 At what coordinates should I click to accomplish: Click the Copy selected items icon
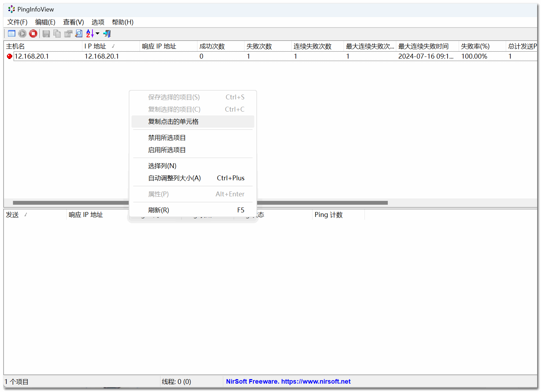57,33
